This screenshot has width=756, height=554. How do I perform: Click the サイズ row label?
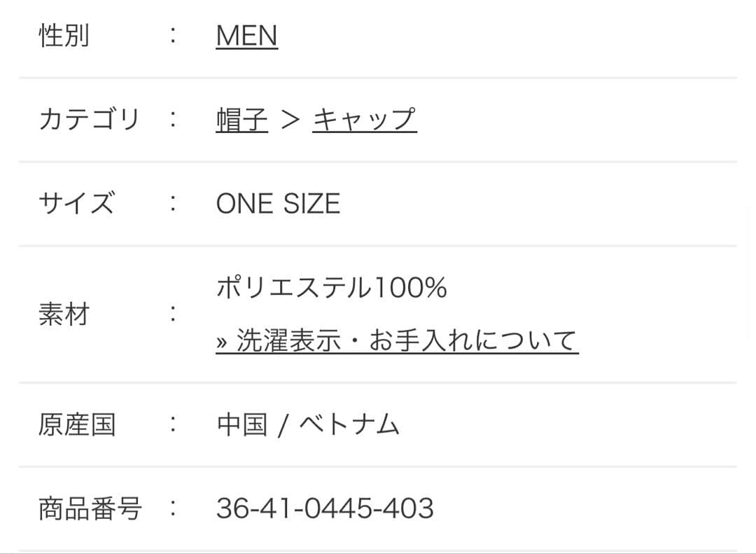click(76, 204)
